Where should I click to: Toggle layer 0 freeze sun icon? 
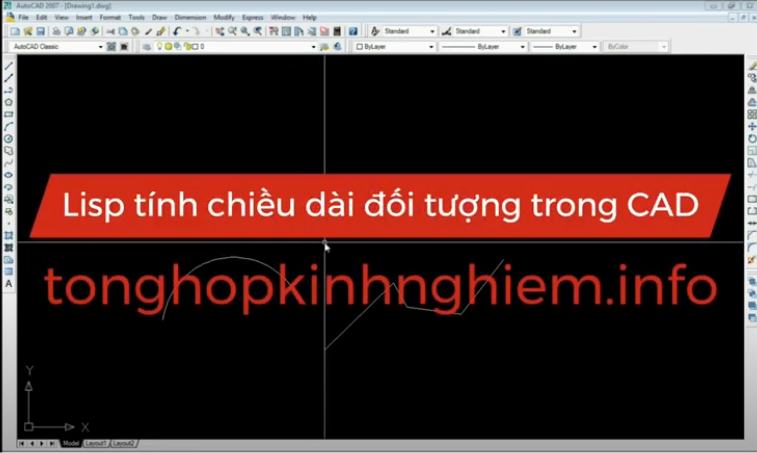168,47
